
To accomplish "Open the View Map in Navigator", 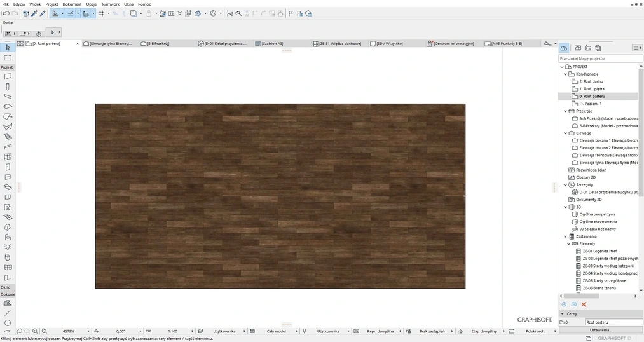I will [x=578, y=48].
